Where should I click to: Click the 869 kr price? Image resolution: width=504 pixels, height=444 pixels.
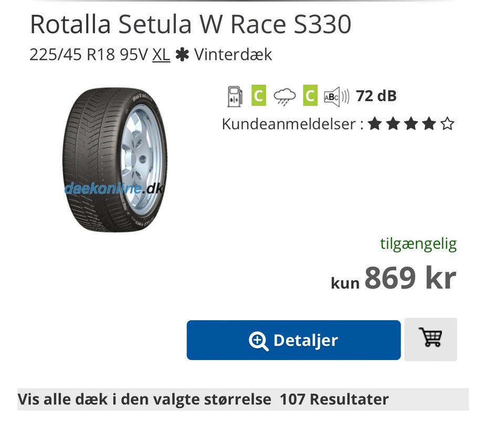[411, 278]
